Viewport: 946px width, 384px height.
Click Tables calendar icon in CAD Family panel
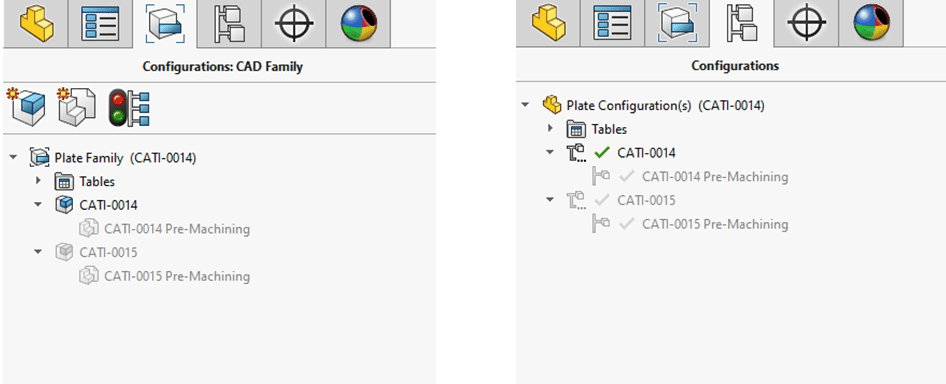64,181
